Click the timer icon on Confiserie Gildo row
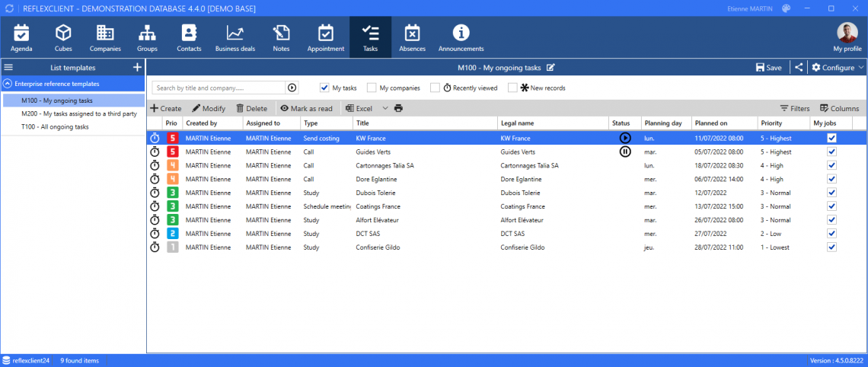The width and height of the screenshot is (868, 367). click(155, 247)
